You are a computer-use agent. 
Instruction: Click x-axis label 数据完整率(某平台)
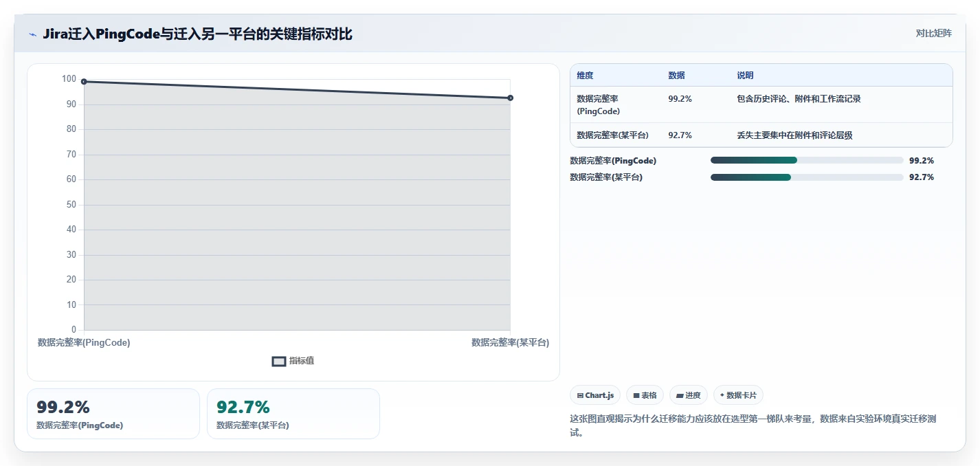click(510, 342)
